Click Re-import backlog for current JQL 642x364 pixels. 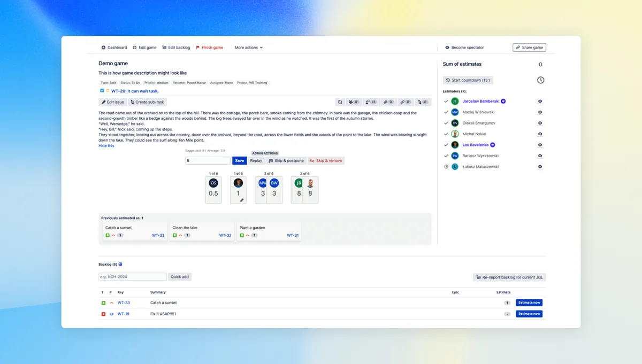pyautogui.click(x=509, y=277)
